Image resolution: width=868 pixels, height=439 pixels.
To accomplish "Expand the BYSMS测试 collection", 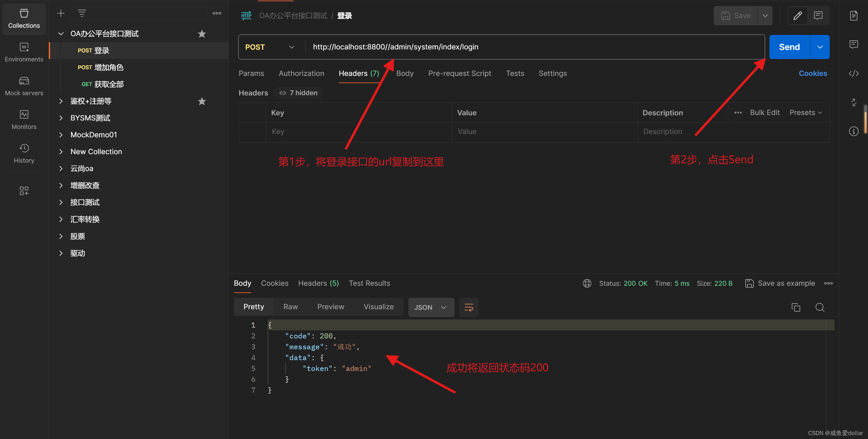I will point(61,118).
